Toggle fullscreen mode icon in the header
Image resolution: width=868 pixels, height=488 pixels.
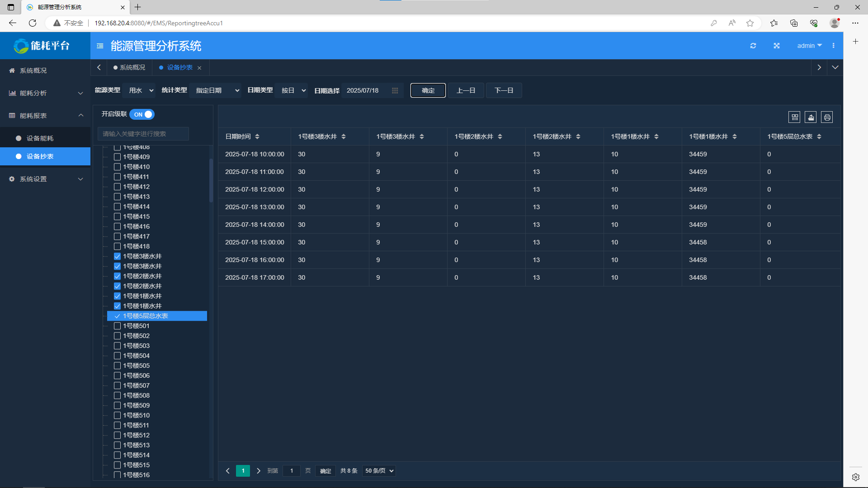pos(776,46)
